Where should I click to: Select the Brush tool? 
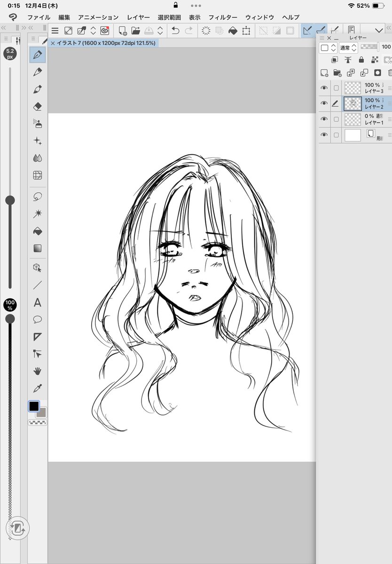coord(38,89)
